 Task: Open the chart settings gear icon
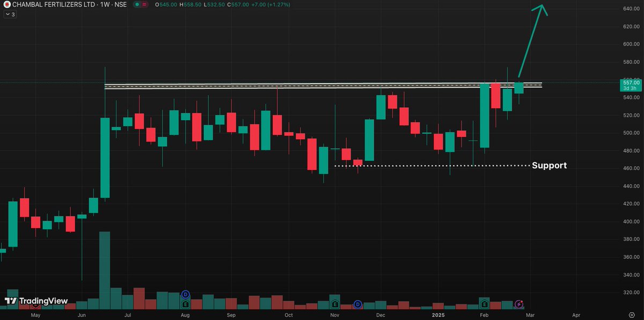[x=632, y=315]
